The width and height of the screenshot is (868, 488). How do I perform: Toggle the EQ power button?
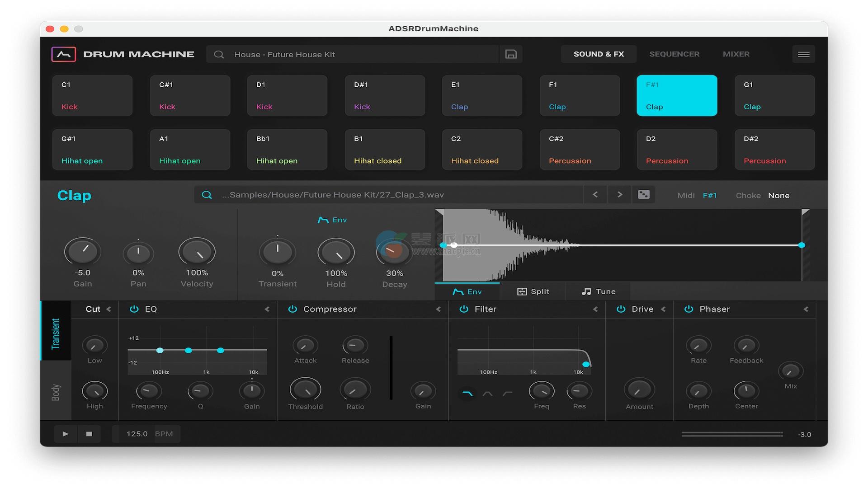point(134,309)
